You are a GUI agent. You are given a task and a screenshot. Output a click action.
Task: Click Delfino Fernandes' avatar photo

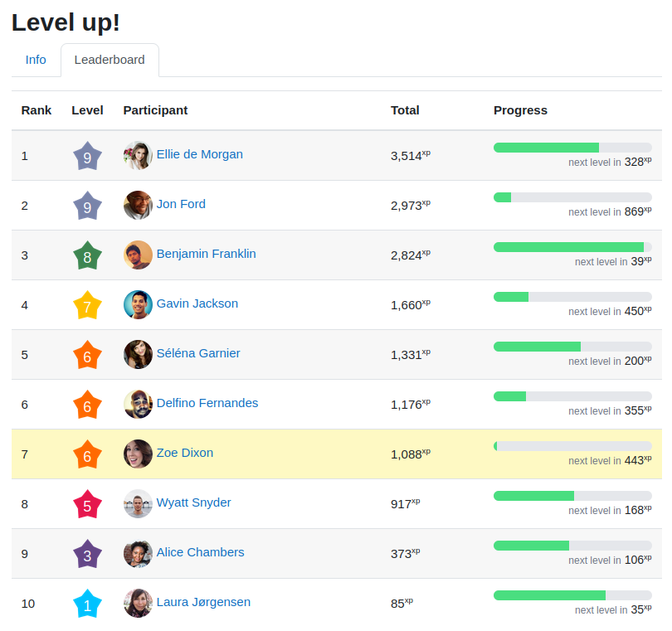click(x=138, y=404)
